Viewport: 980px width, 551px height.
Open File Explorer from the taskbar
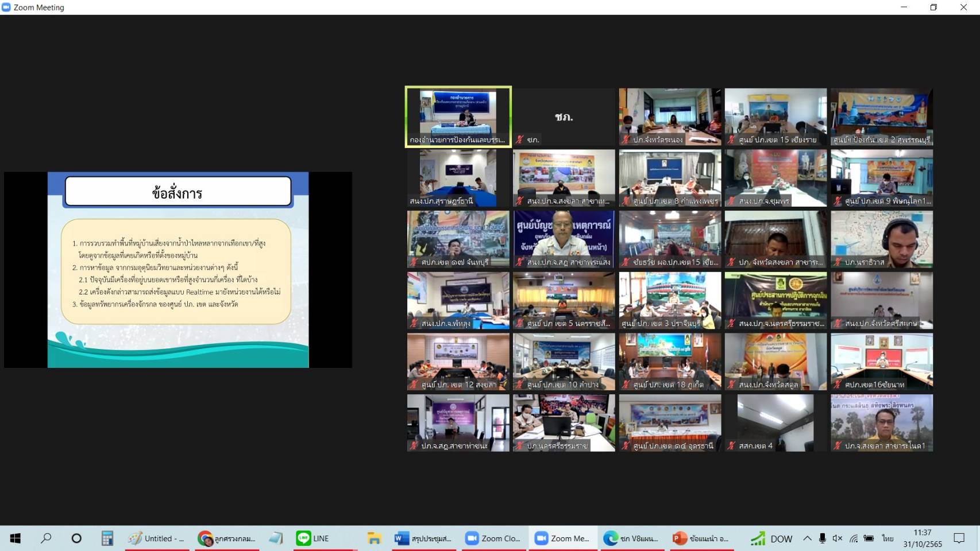pos(375,538)
